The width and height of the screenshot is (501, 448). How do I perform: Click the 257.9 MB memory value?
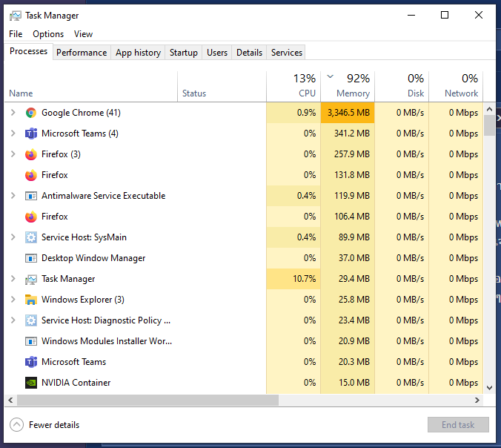352,154
